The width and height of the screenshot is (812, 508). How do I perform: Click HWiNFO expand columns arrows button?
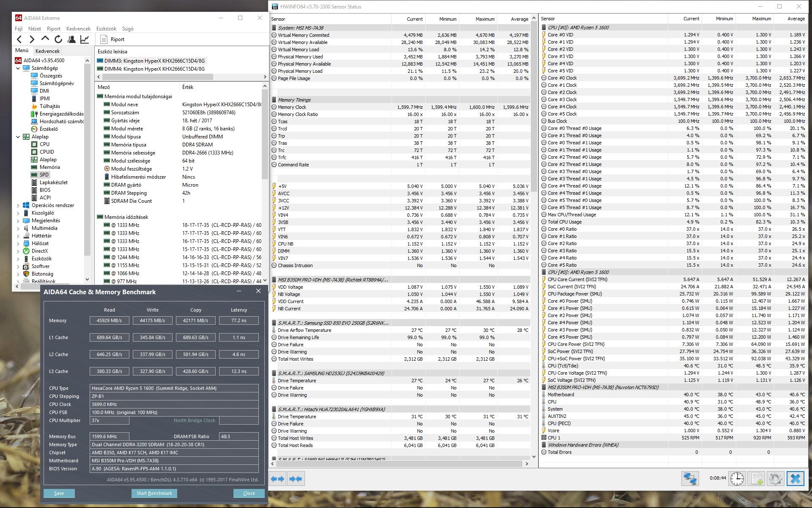click(x=277, y=479)
